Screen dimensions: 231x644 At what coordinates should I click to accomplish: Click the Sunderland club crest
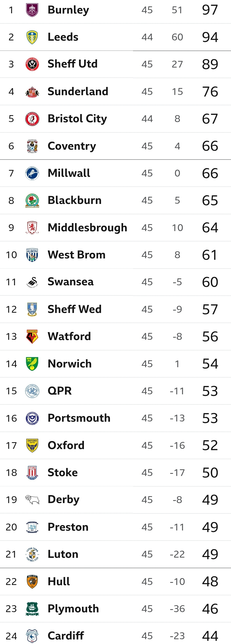point(32,92)
